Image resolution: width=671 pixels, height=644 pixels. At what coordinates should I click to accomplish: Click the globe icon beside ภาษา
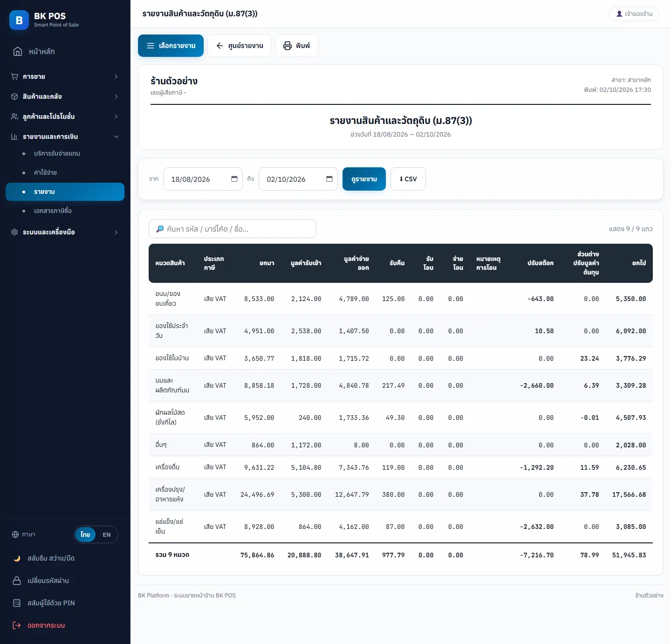(x=15, y=534)
